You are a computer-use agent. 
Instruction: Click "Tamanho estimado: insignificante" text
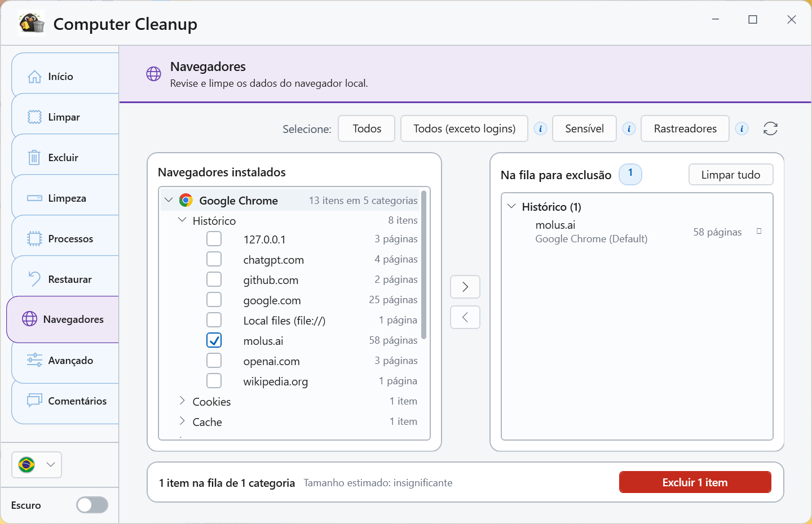(x=378, y=483)
